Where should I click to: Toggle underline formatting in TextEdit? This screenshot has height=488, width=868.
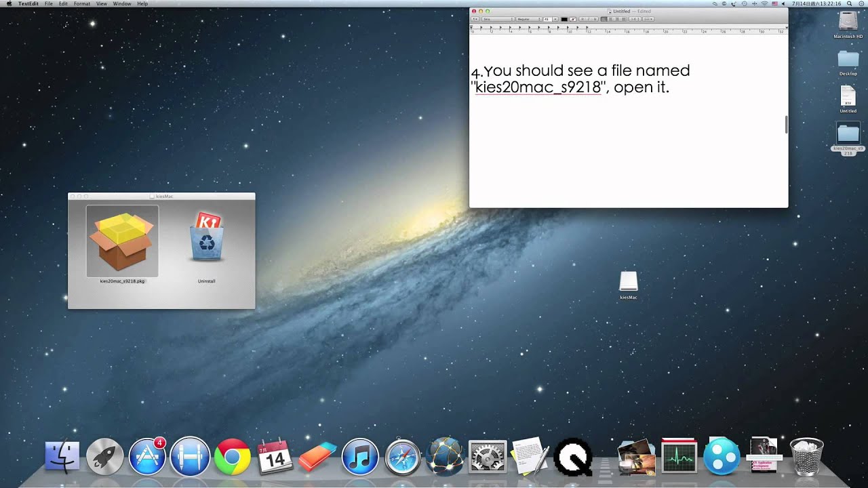pos(595,19)
